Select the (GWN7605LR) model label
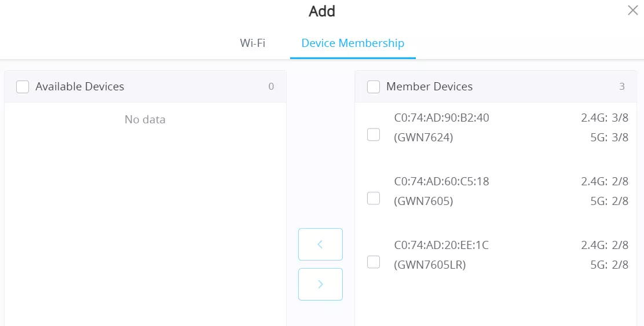 [430, 265]
